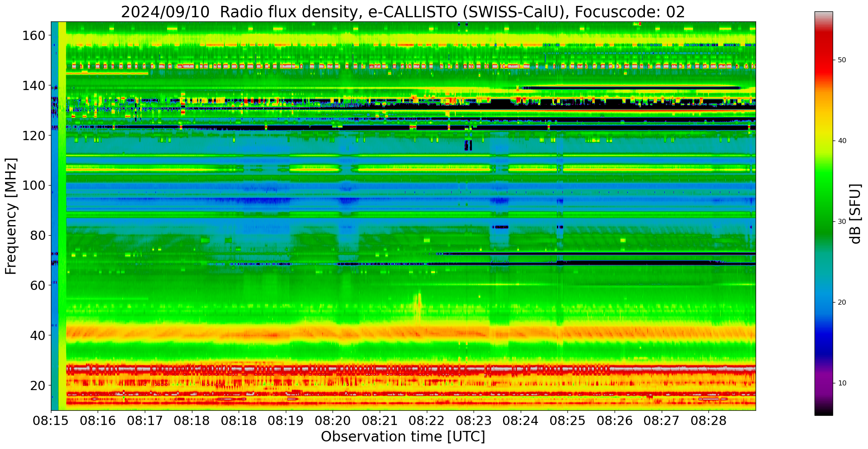868x449 pixels.
Task: Select the 08:25 time tick label
Action: [567, 421]
